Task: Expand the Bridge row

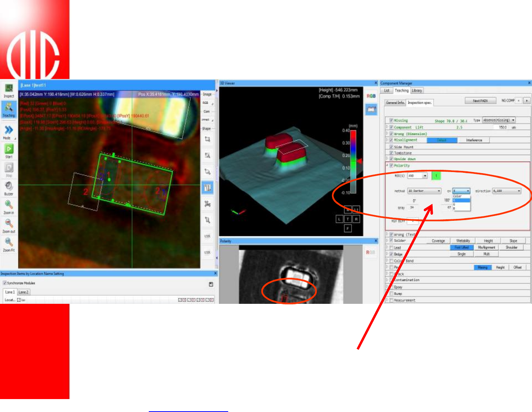Action: [387, 254]
